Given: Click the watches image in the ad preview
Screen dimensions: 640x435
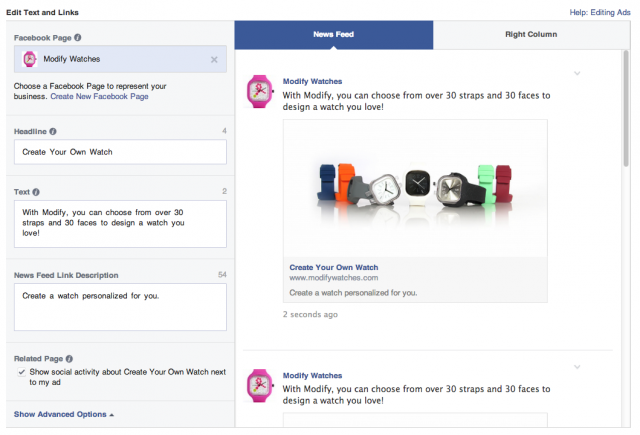Looking at the screenshot, I should point(415,189).
